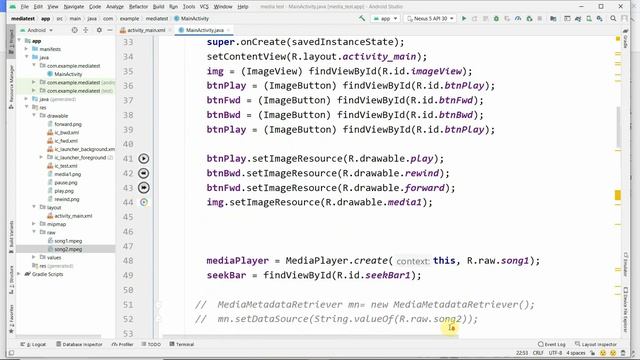Click the forward gutter icon on line 43

pos(144,188)
